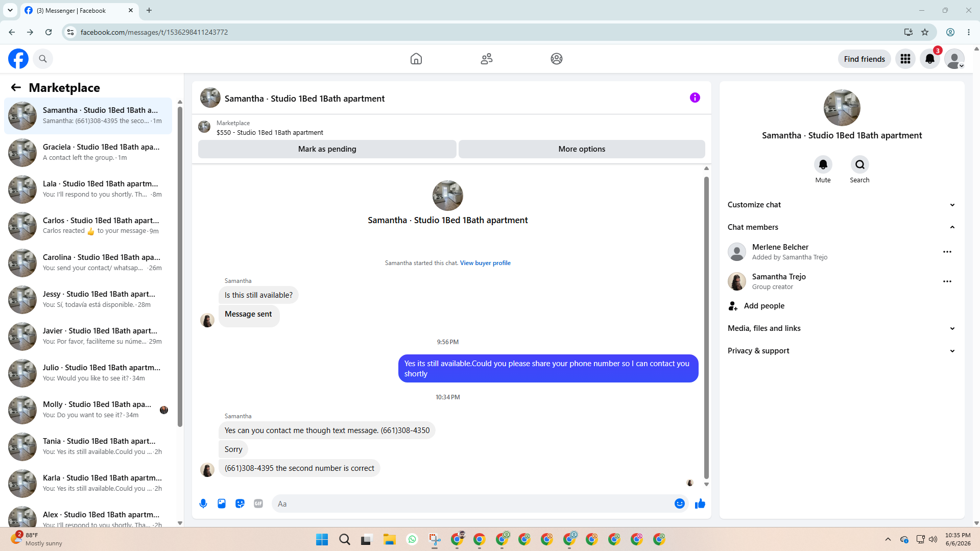Expand Customize chat section
Viewport: 980px width, 551px height.
pos(842,205)
